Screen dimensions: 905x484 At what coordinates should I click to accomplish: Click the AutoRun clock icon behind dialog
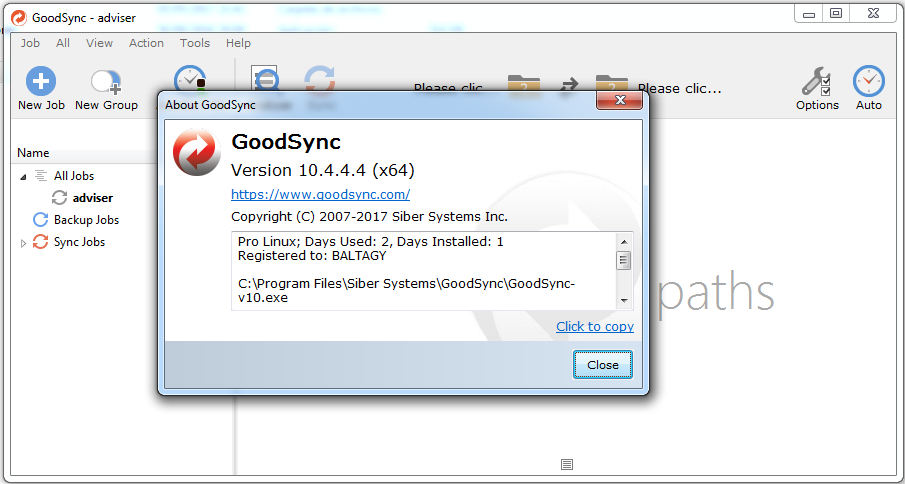(x=190, y=78)
